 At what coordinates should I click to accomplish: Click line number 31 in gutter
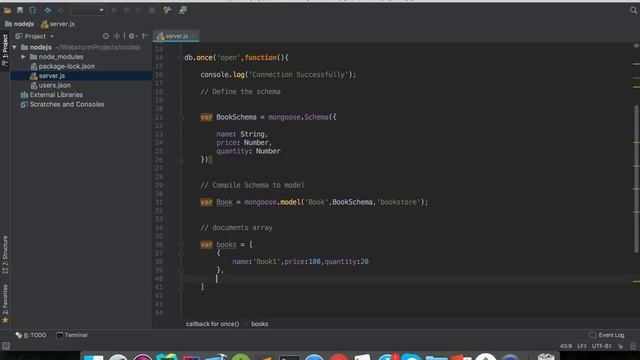pyautogui.click(x=159, y=202)
